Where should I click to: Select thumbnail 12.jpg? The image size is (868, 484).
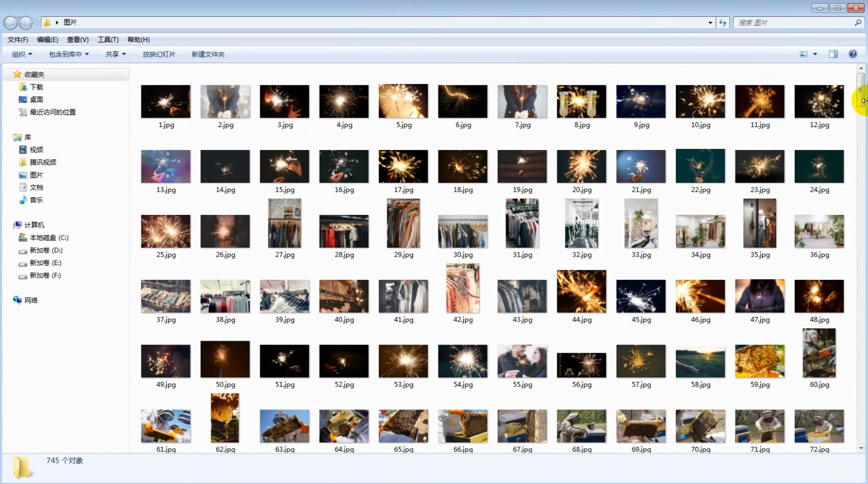pos(819,102)
